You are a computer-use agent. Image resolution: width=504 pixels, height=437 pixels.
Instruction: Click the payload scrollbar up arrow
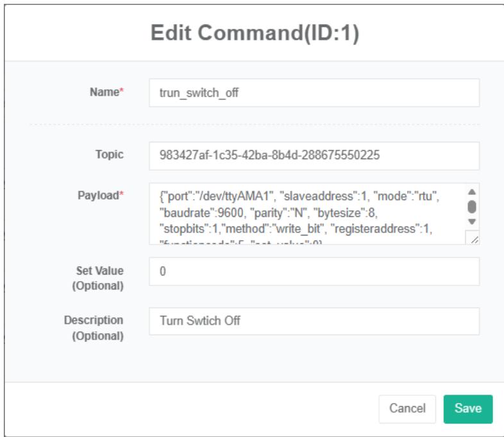[472, 191]
